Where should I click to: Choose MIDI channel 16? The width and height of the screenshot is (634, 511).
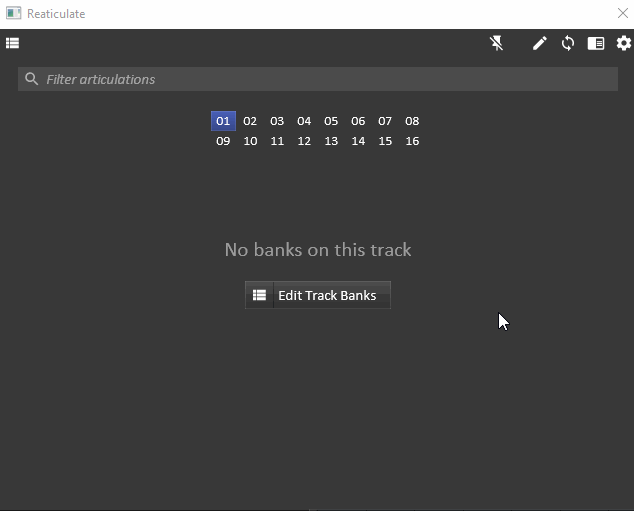(x=412, y=141)
